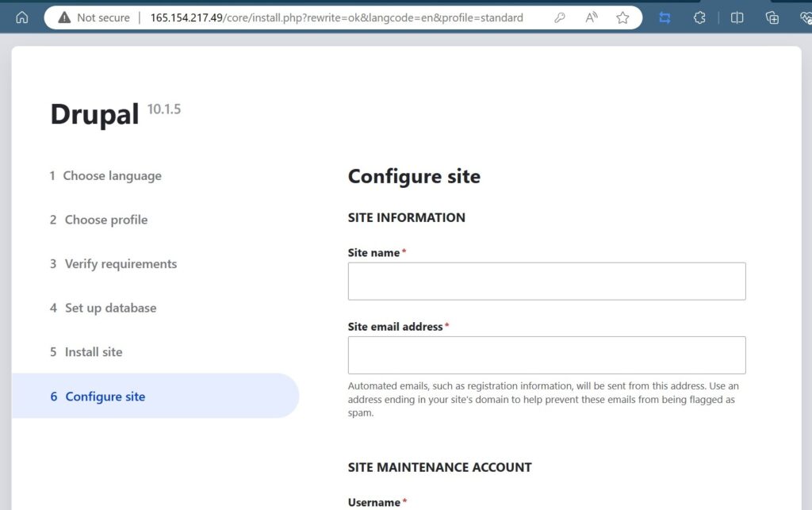Select the Choose profile step
The width and height of the screenshot is (812, 510).
tap(105, 220)
